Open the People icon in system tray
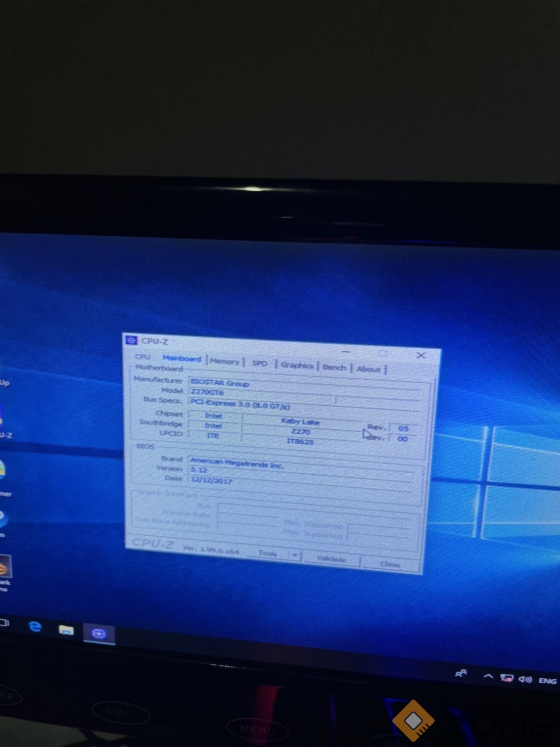 (x=461, y=673)
